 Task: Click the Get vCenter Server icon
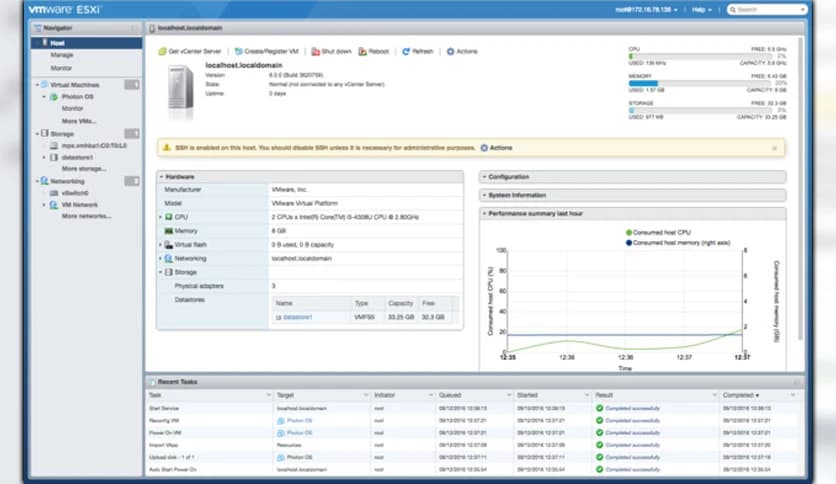coord(161,51)
